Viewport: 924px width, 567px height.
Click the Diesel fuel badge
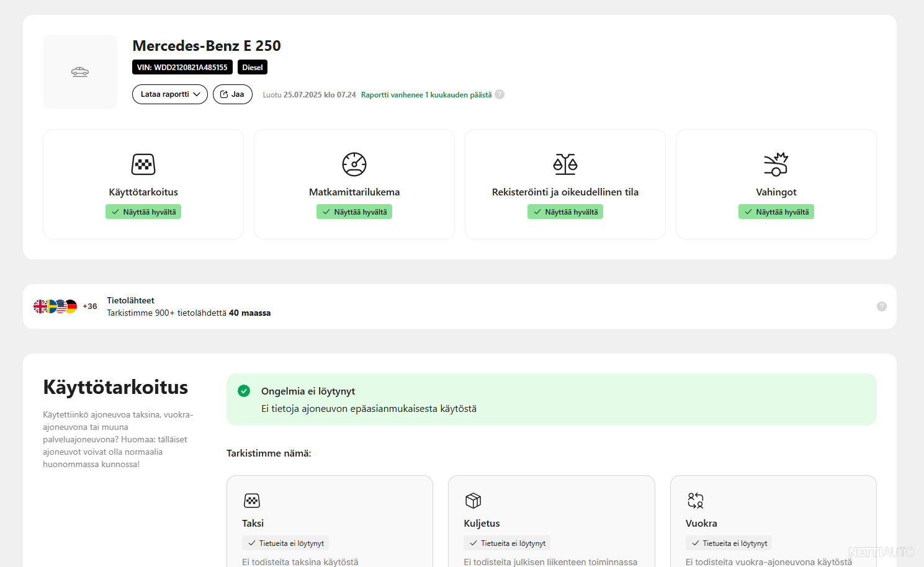[252, 67]
